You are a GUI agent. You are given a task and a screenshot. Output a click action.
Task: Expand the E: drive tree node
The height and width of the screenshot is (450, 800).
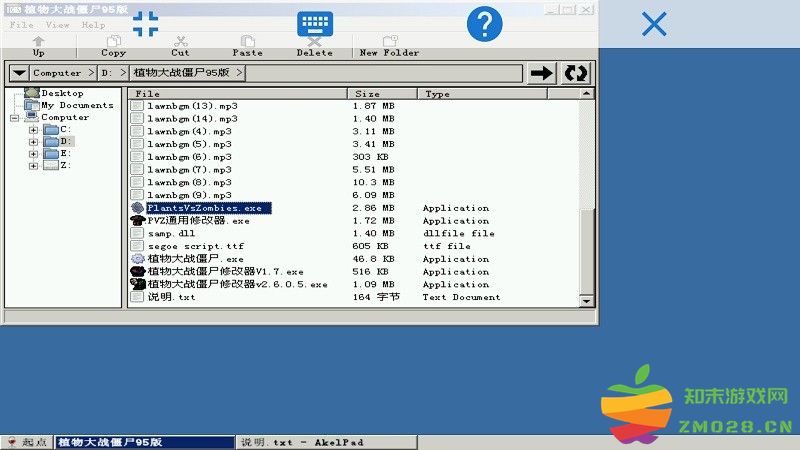(33, 154)
